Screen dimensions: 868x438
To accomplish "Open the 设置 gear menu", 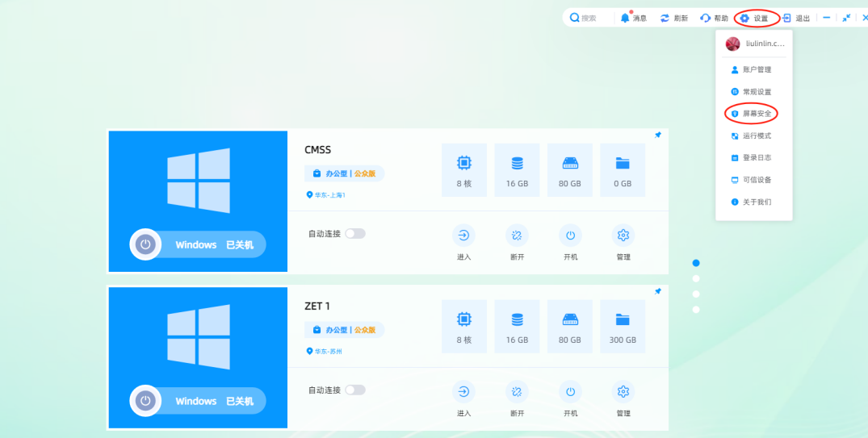I will click(745, 19).
